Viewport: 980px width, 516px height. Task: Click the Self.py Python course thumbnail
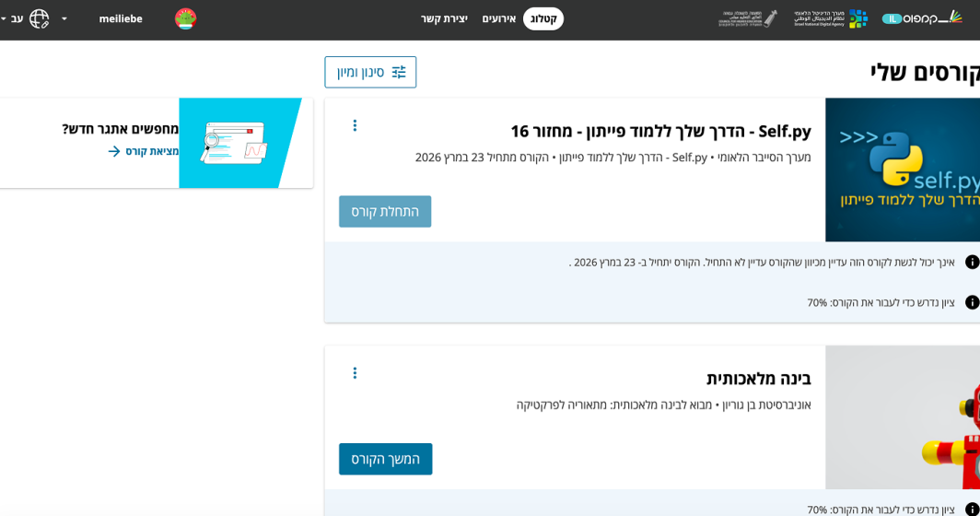coord(903,170)
